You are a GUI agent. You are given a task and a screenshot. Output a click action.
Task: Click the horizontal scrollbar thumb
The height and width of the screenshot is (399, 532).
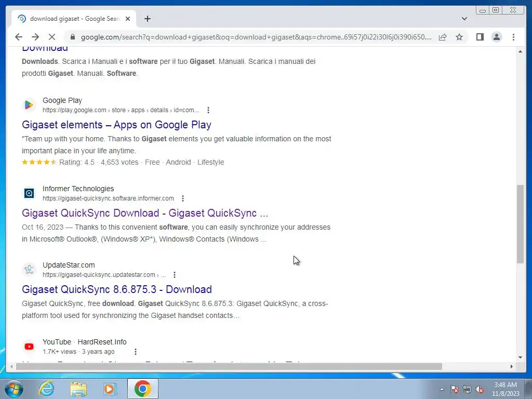pyautogui.click(x=229, y=366)
